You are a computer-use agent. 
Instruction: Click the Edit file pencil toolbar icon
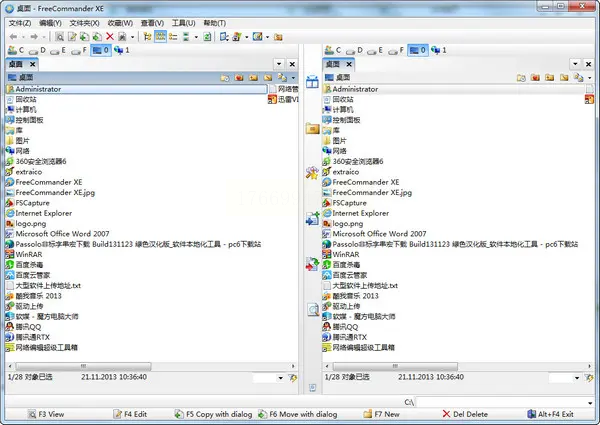click(72, 37)
